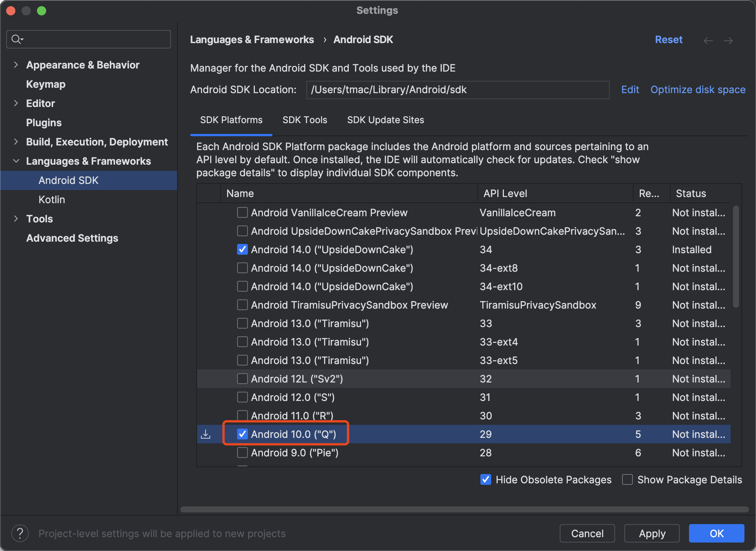Click API level "TiramisuPrivacySandbox" cell
The image size is (756, 551).
pos(538,305)
